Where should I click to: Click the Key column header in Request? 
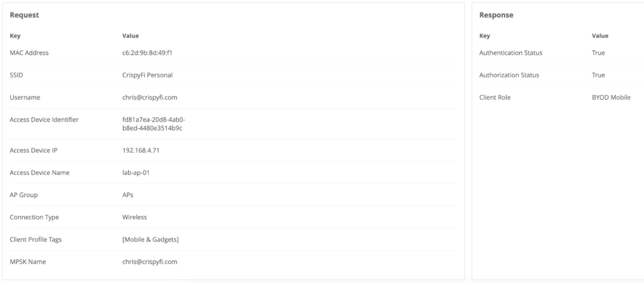pos(15,36)
